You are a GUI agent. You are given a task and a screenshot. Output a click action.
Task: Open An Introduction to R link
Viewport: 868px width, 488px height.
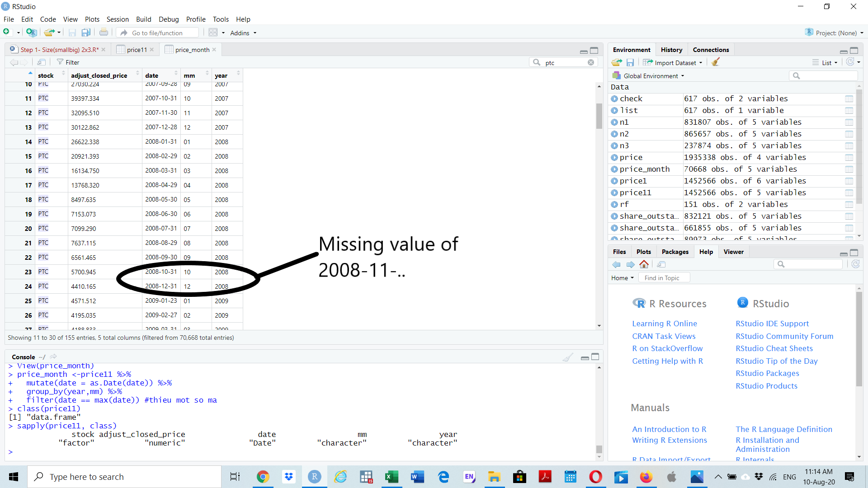point(669,429)
